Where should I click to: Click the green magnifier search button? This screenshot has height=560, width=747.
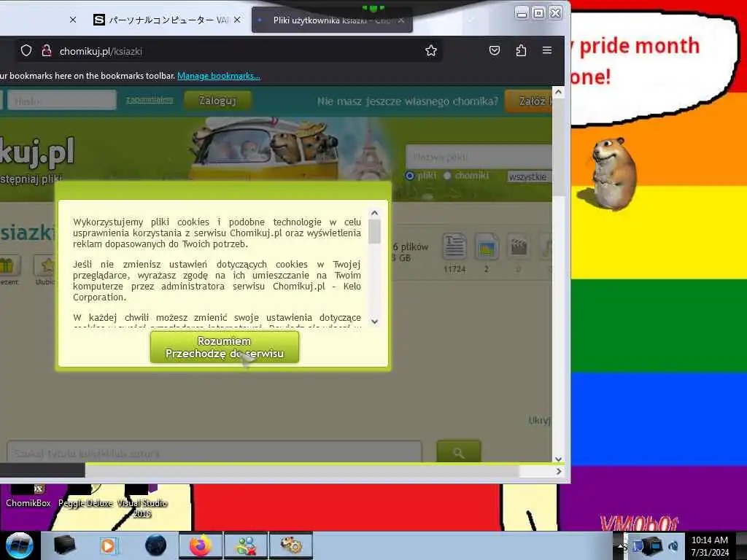tap(459, 452)
